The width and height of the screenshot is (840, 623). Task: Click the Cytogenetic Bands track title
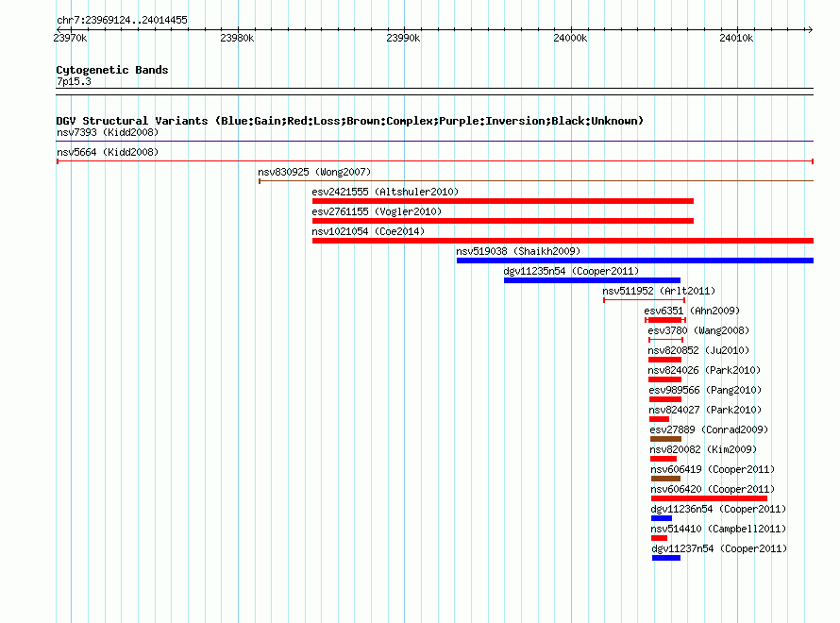point(112,70)
